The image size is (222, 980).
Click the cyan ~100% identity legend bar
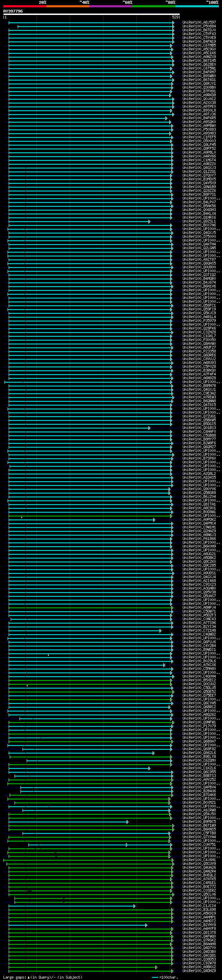197,6
